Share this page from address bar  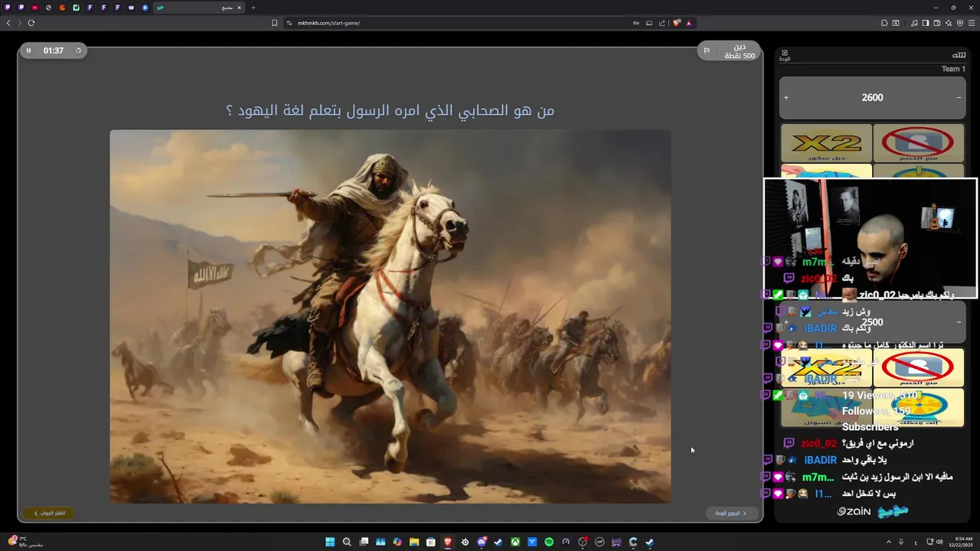coord(662,23)
